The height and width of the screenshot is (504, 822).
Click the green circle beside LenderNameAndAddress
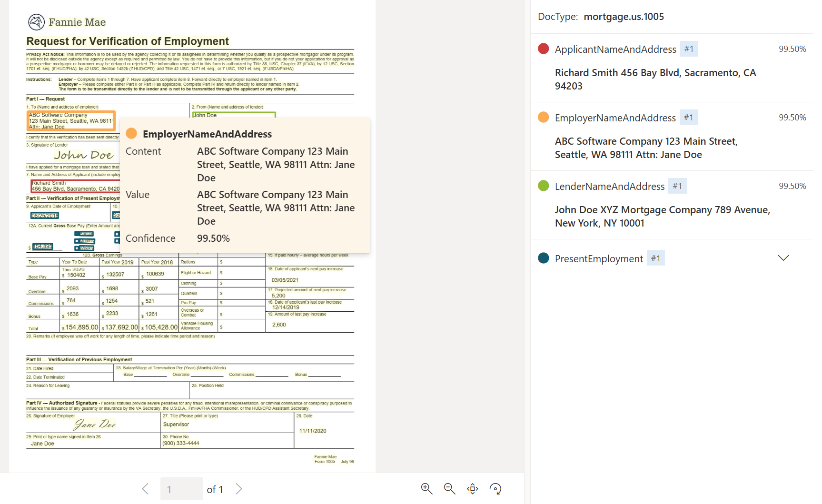pyautogui.click(x=543, y=186)
